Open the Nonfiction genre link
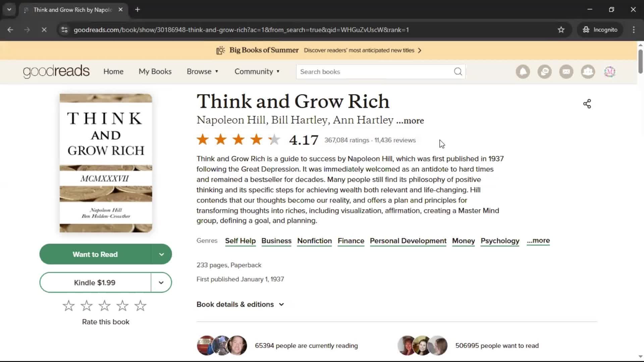The width and height of the screenshot is (644, 362). 314,241
